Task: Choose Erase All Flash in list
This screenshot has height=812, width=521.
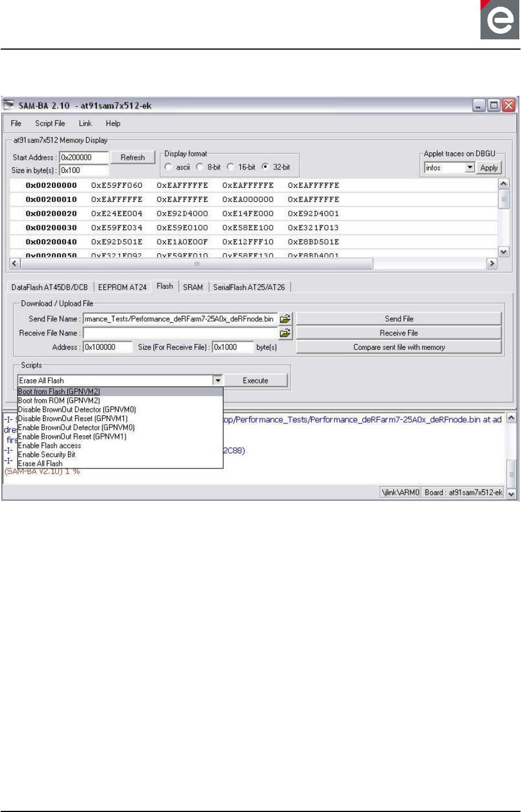Action: point(120,464)
